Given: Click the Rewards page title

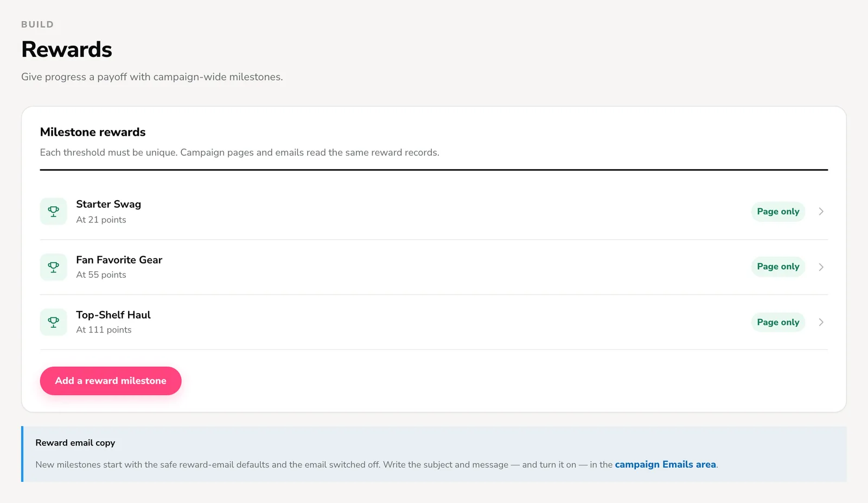Looking at the screenshot, I should 67,49.
